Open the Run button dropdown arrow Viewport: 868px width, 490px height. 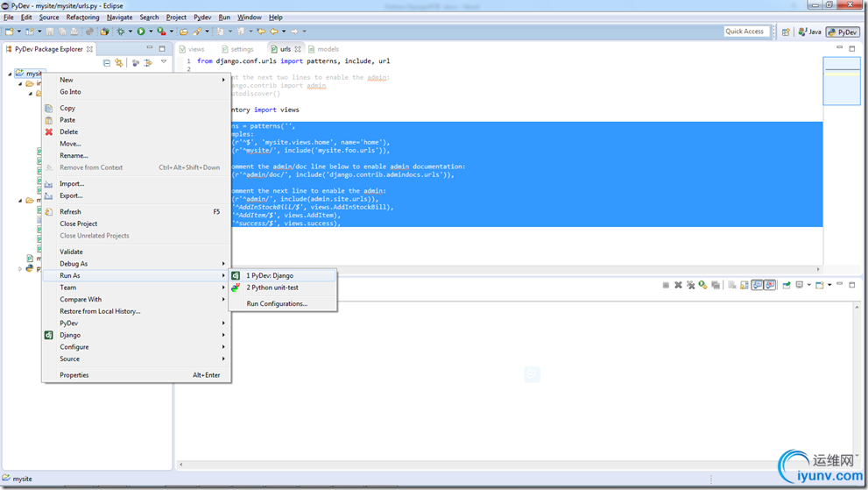tap(152, 32)
